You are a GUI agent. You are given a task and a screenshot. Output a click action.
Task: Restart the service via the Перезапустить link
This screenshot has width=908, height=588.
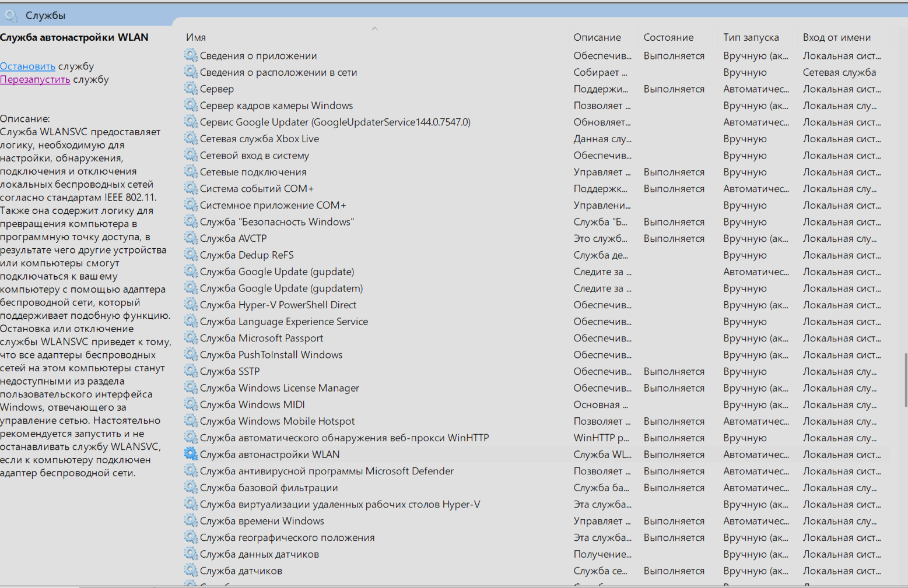[35, 79]
